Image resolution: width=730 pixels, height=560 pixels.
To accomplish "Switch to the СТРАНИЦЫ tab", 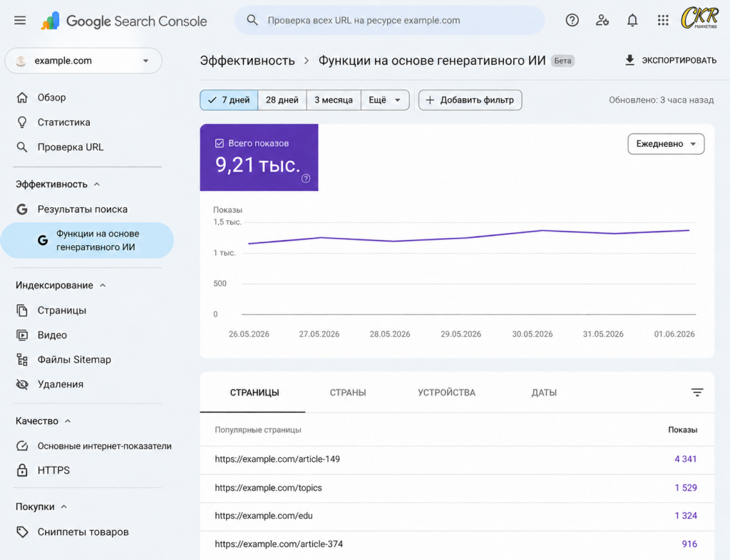I will coord(255,393).
